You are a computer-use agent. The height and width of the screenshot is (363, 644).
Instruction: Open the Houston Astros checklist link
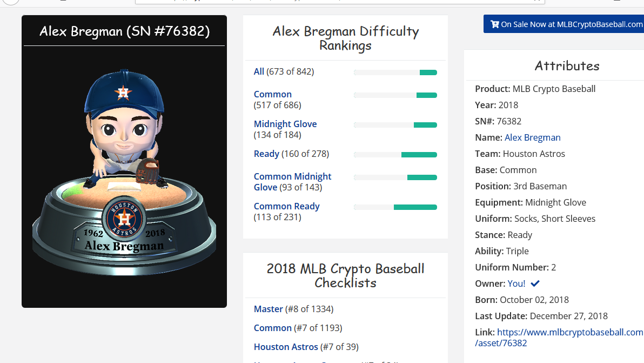[286, 347]
